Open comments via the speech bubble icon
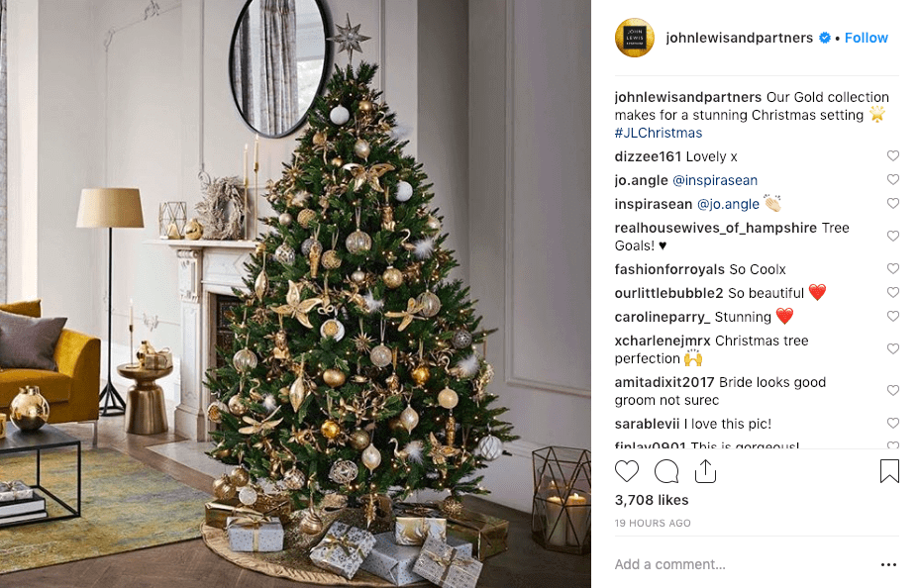 (x=666, y=471)
